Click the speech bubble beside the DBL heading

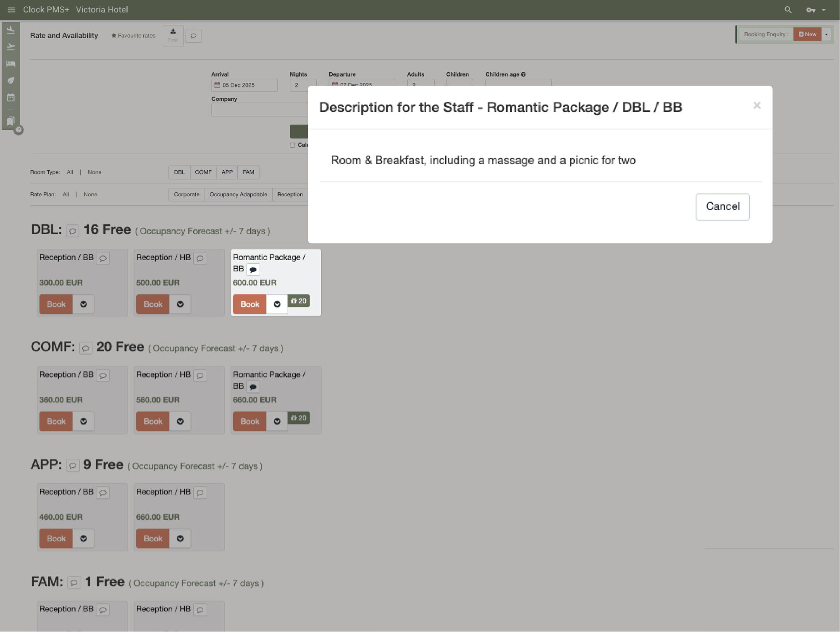coord(73,231)
